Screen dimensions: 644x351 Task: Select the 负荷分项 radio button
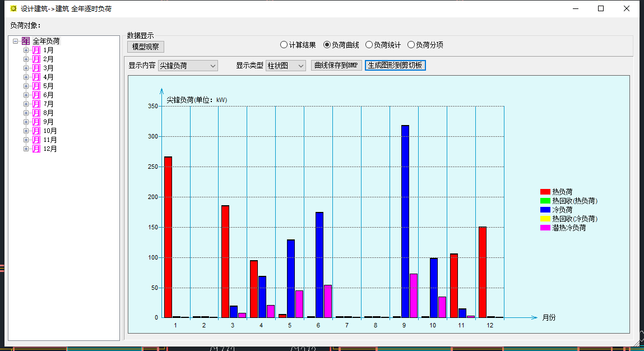[411, 45]
